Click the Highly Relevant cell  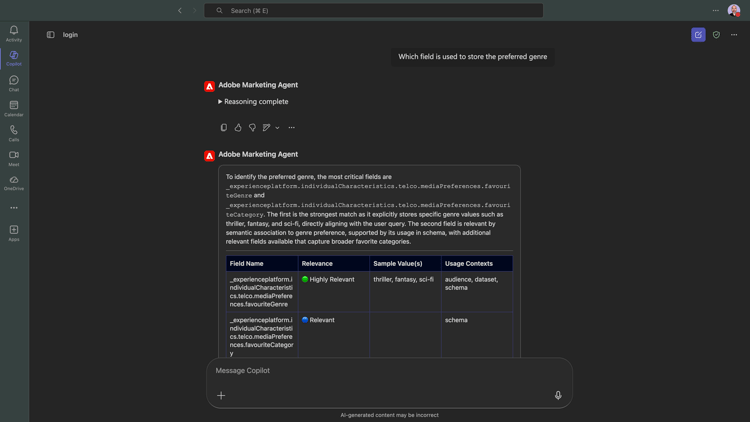pyautogui.click(x=334, y=291)
